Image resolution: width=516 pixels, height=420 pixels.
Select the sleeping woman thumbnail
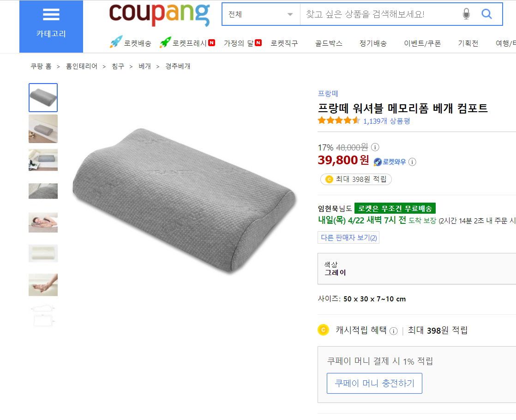click(x=43, y=222)
